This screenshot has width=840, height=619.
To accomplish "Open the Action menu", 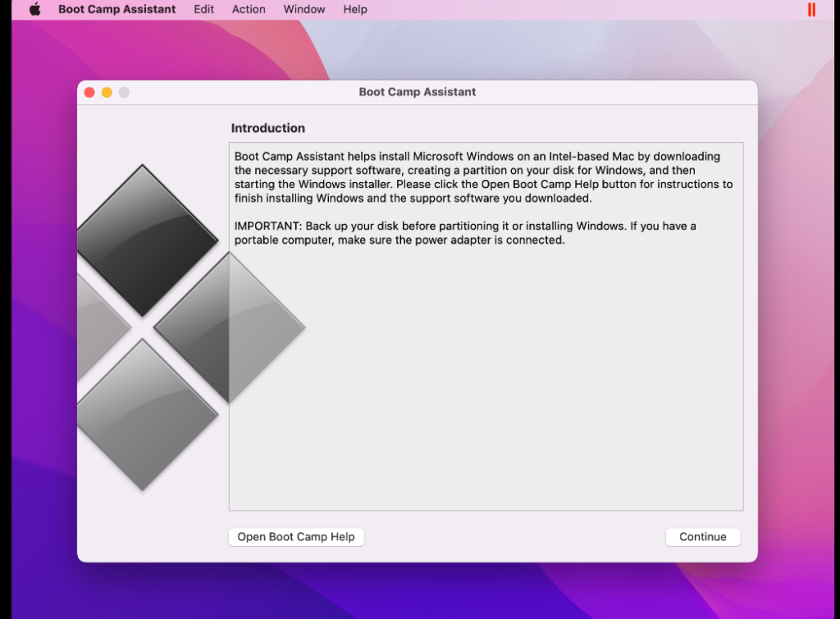I will [249, 9].
